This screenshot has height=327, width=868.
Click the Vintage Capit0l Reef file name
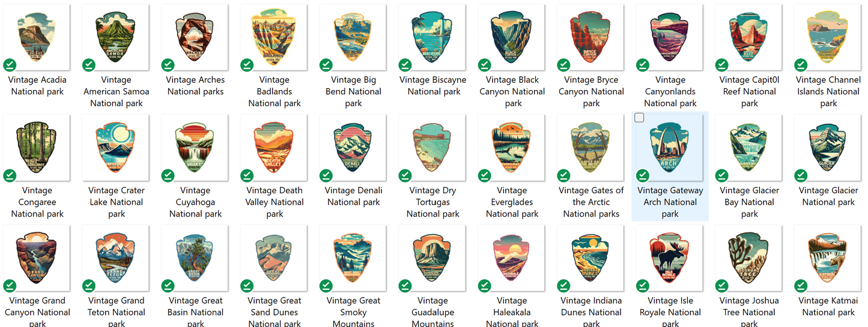749,91
